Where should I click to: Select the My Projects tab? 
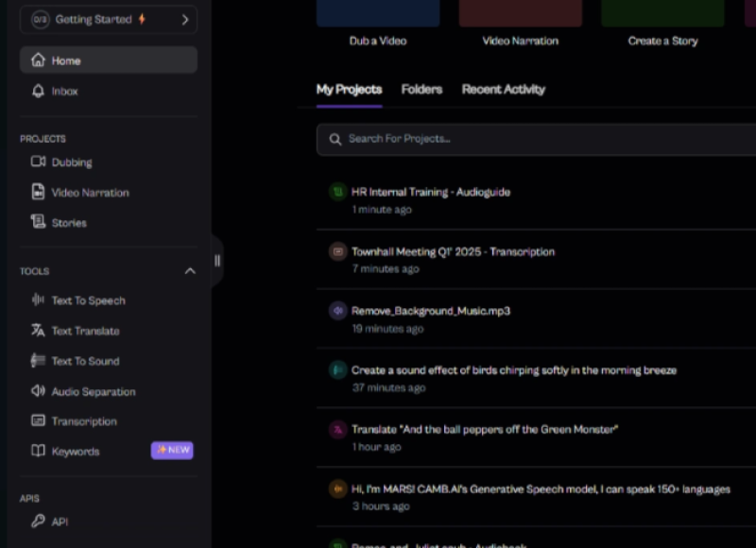click(349, 90)
